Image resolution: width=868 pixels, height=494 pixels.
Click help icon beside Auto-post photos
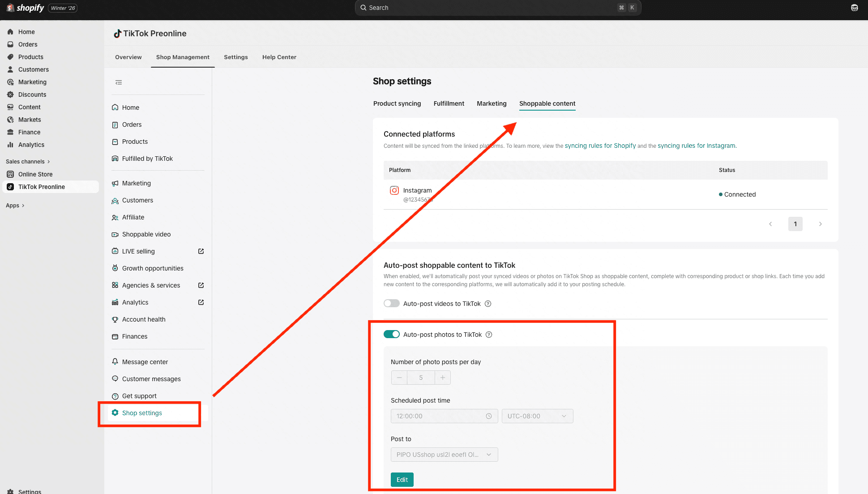tap(489, 335)
